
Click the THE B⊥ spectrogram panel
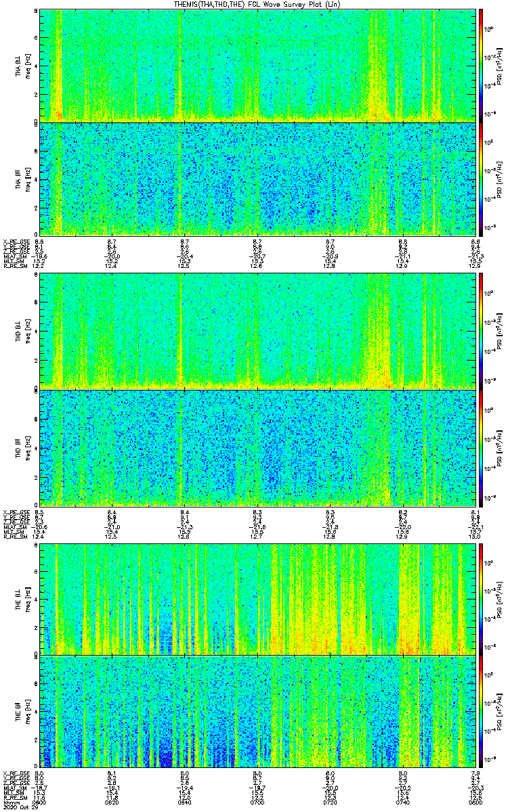[x=257, y=598]
